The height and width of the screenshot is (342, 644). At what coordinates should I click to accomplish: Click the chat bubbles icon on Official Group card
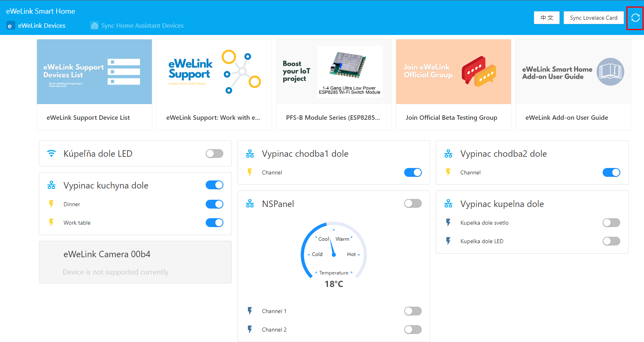click(x=479, y=72)
